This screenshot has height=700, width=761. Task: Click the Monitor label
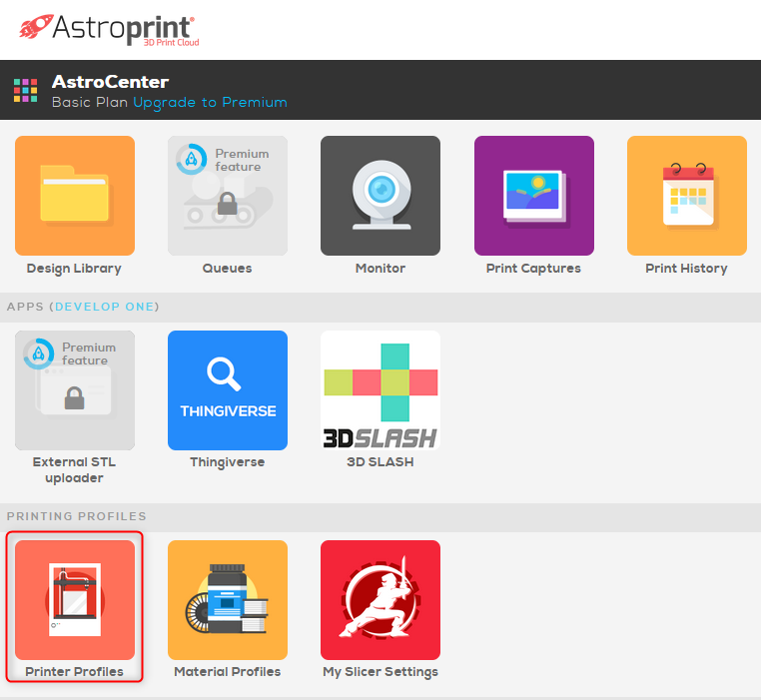380,269
